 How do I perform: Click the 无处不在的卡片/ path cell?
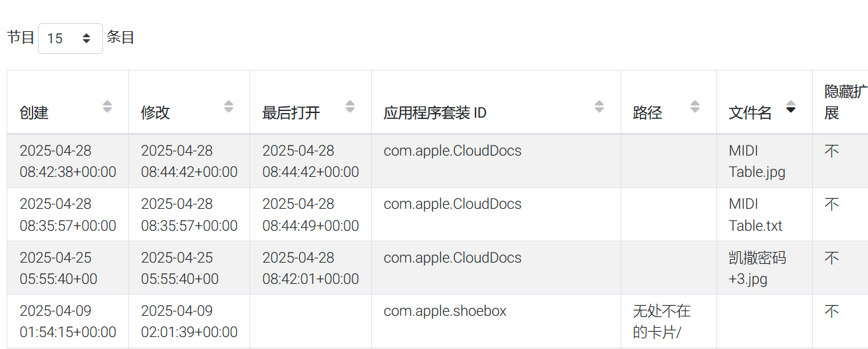coord(668,321)
